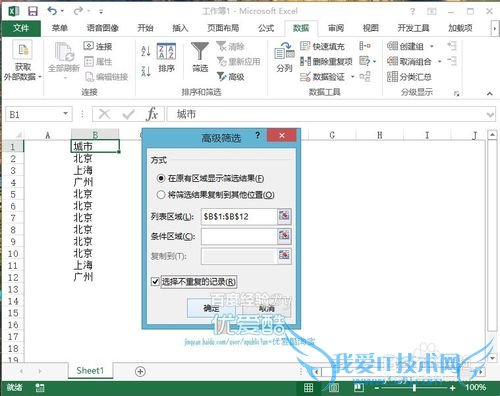Collapse the ribbon with the caret

click(x=489, y=93)
